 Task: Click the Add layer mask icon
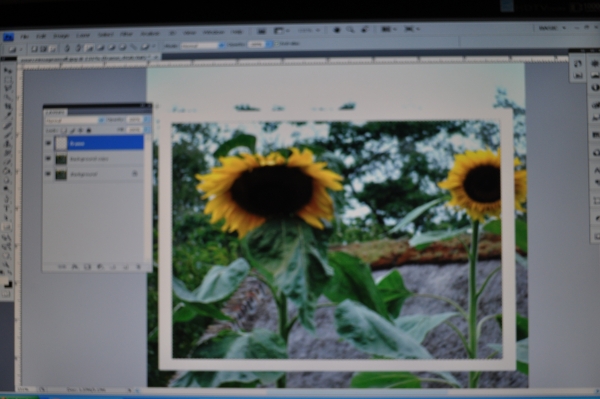tap(87, 266)
